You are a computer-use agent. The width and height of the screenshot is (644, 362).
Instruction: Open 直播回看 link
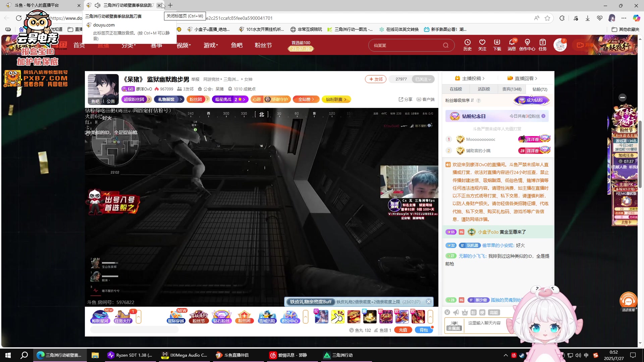[x=522, y=78]
